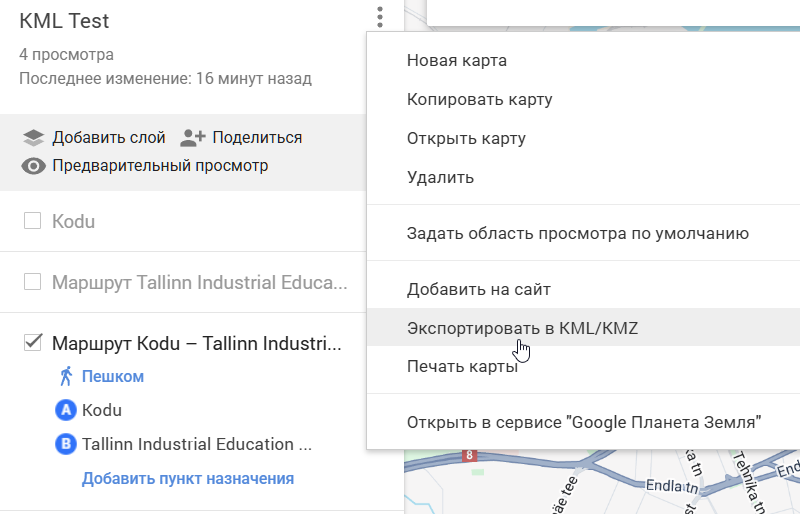
Task: Click the Share person-plus icon
Action: [x=192, y=138]
